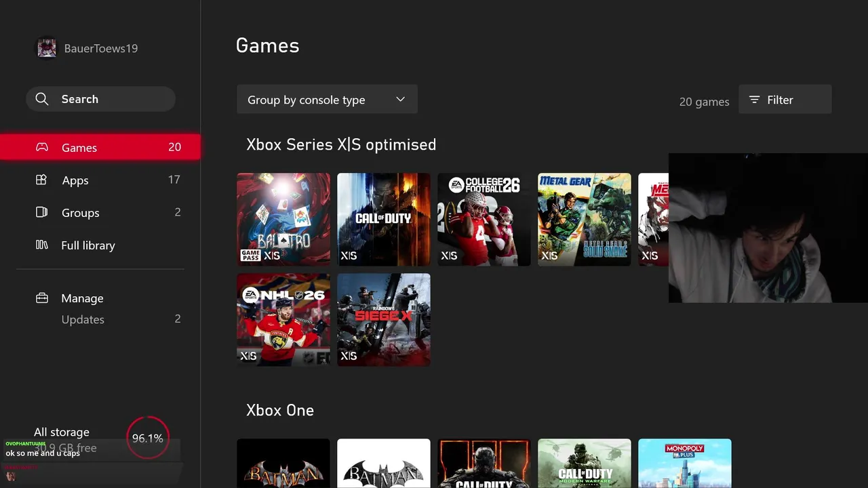Click the X|S badge on Call of Duty
This screenshot has height=488, width=868.
coord(349,256)
